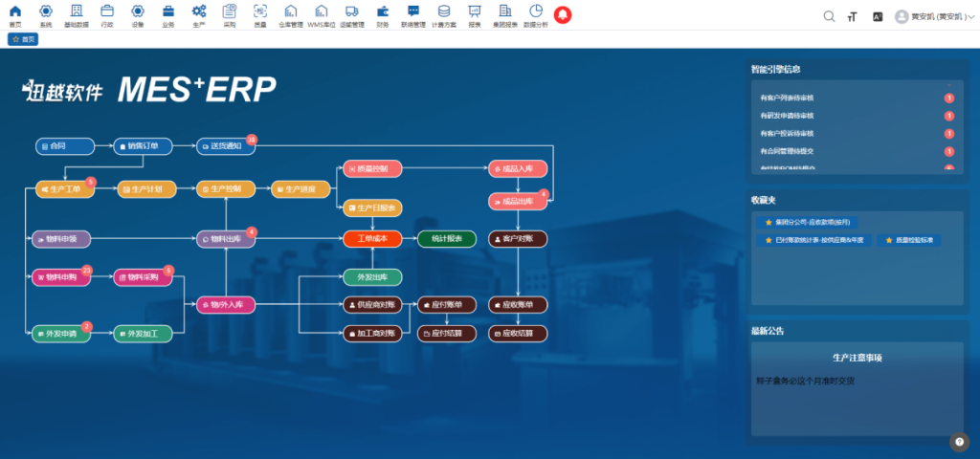980x459 pixels.
Task: Open the 生产工单 workflow node
Action: (65, 189)
